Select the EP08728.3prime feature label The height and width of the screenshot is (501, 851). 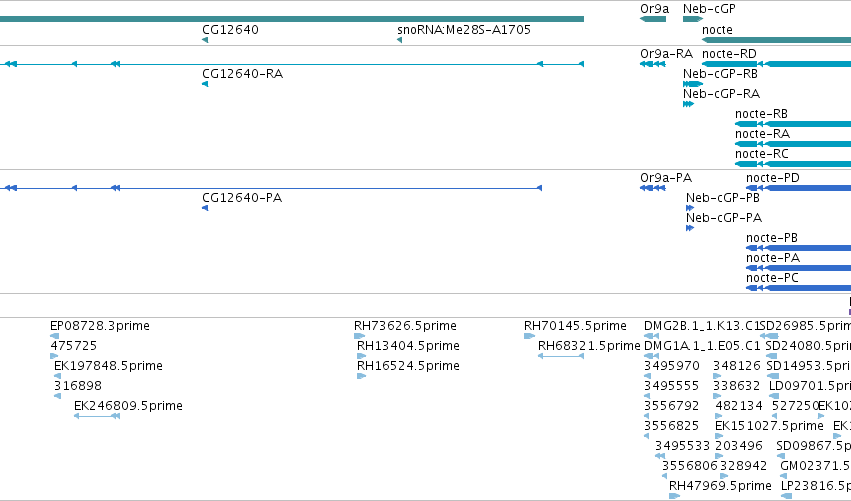click(x=100, y=326)
